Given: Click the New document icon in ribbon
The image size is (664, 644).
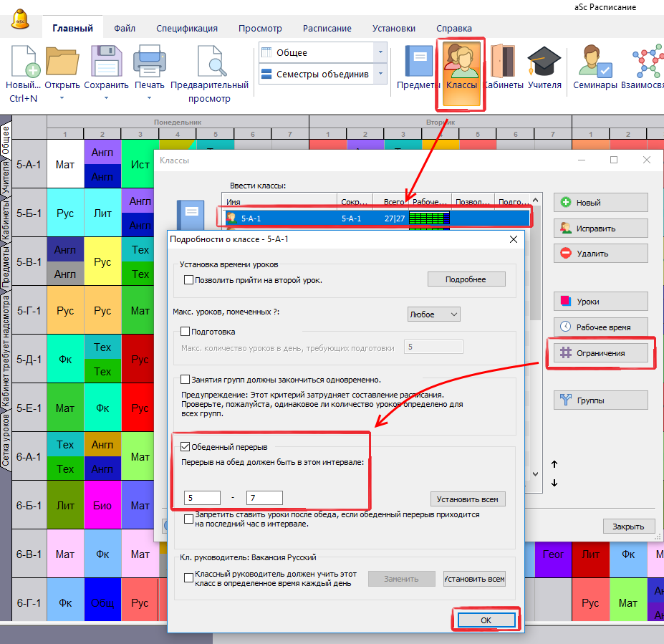Looking at the screenshot, I should pos(24,62).
